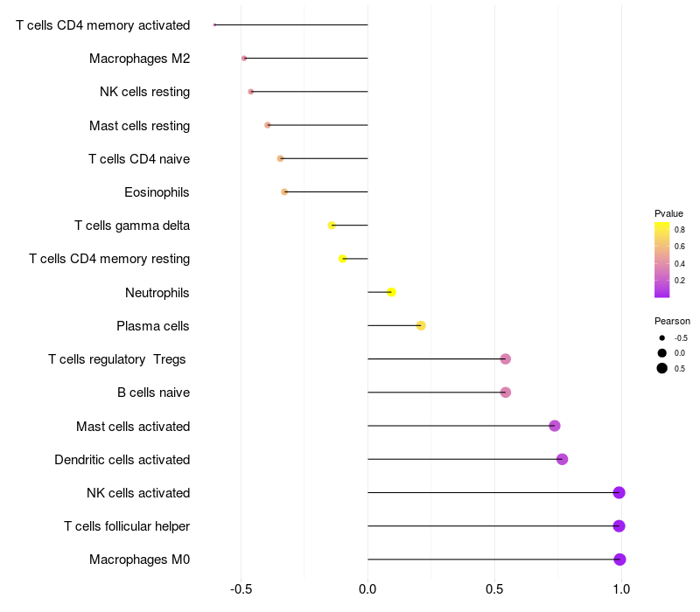Select the Neutrophils yellow data point
This screenshot has height=612, width=700.
(391, 292)
